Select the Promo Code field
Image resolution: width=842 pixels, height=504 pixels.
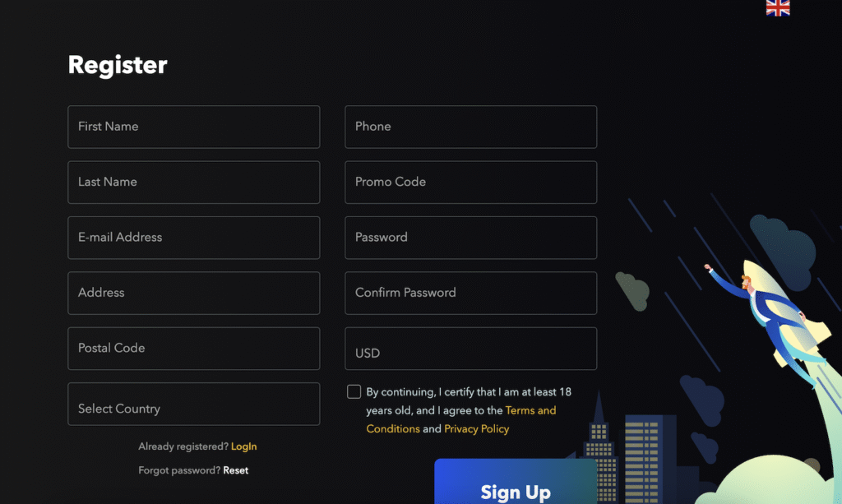click(471, 182)
